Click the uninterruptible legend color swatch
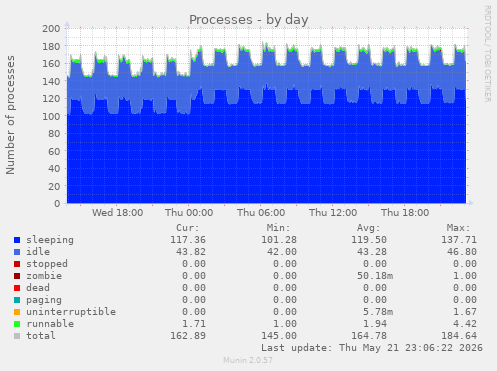Viewport: 497px width, 371px height. (x=17, y=312)
